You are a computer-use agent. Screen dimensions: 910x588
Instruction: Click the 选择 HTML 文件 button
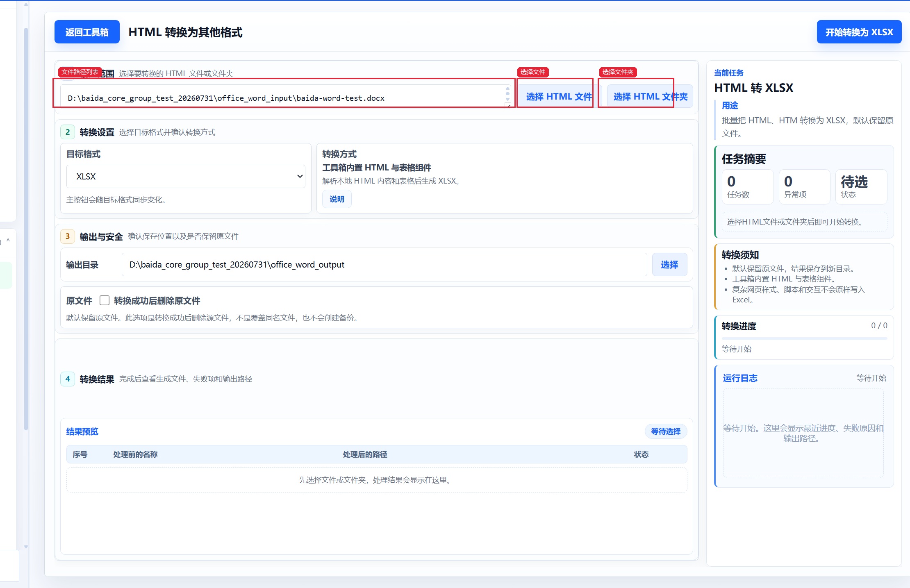point(559,96)
